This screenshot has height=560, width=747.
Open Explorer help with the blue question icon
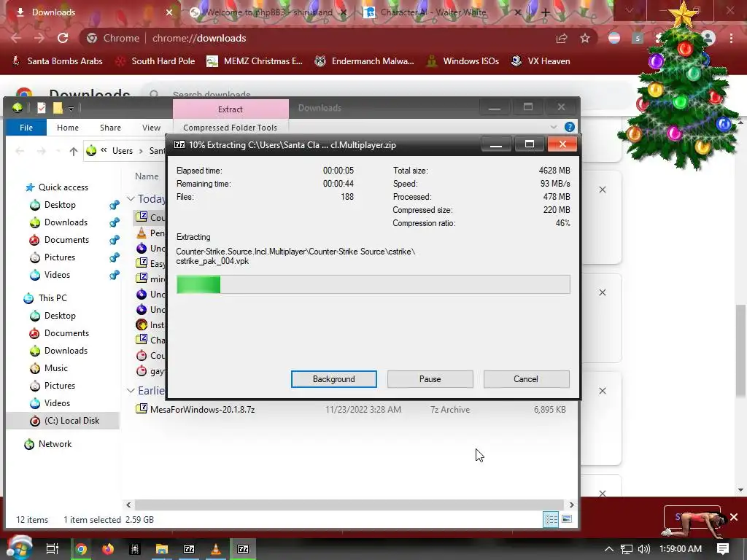pyautogui.click(x=569, y=127)
